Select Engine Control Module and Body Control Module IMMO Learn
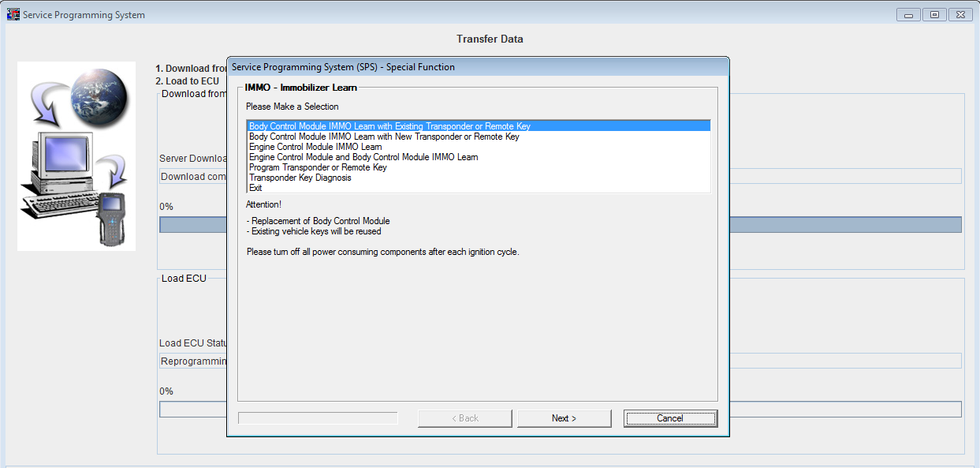This screenshot has width=980, height=468. 479,157
